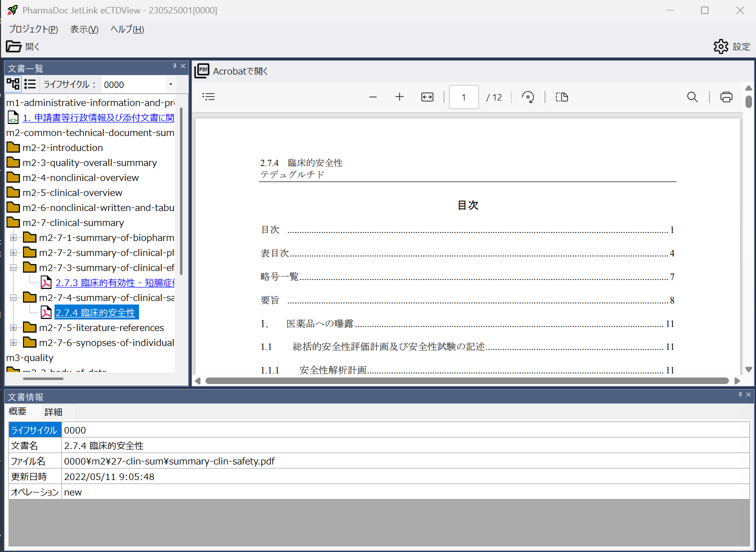Zoom out the PDF with minus
The image size is (756, 552).
[372, 97]
